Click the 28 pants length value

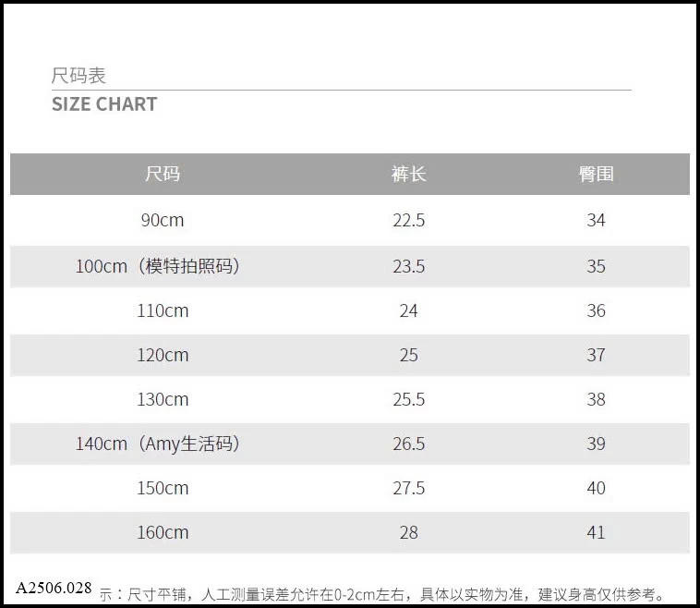coord(409,532)
